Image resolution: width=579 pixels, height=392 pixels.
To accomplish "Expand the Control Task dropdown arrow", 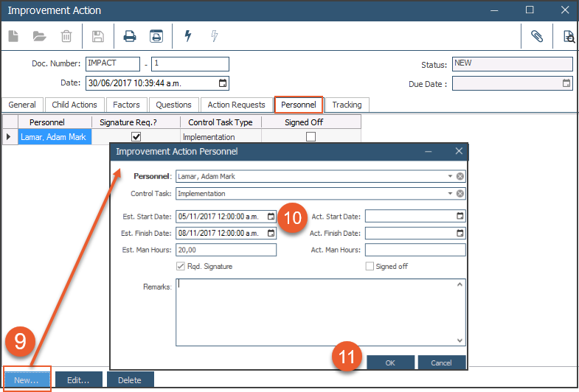I will pyautogui.click(x=450, y=194).
